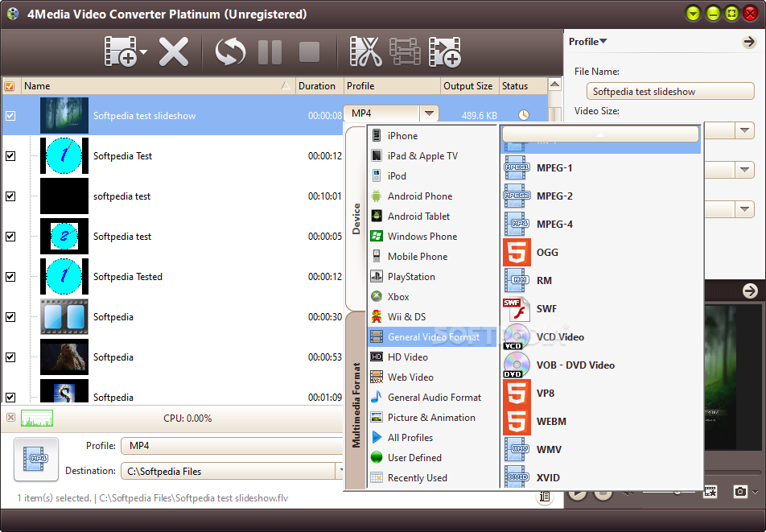Image resolution: width=766 pixels, height=532 pixels.
Task: Pick MPEG-4 from format list
Action: click(601, 225)
